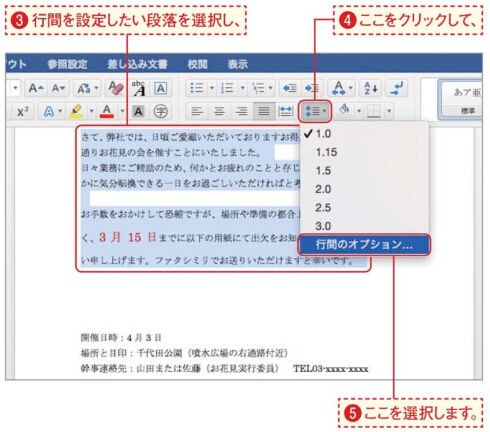The height and width of the screenshot is (432, 490).
Task: Click the line spacing button
Action: (315, 111)
